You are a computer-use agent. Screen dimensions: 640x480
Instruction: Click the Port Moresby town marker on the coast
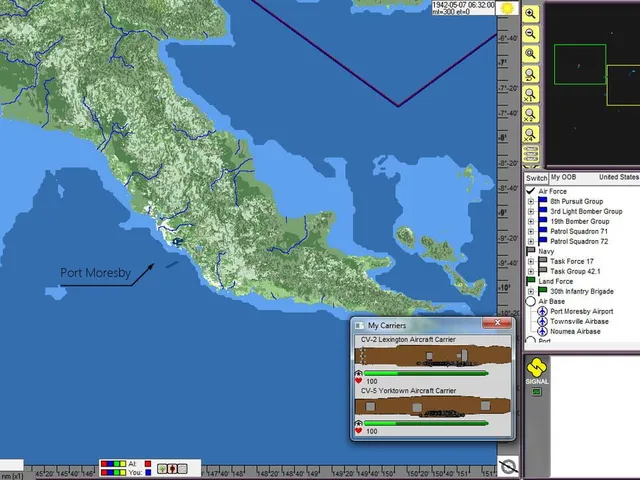(x=177, y=242)
